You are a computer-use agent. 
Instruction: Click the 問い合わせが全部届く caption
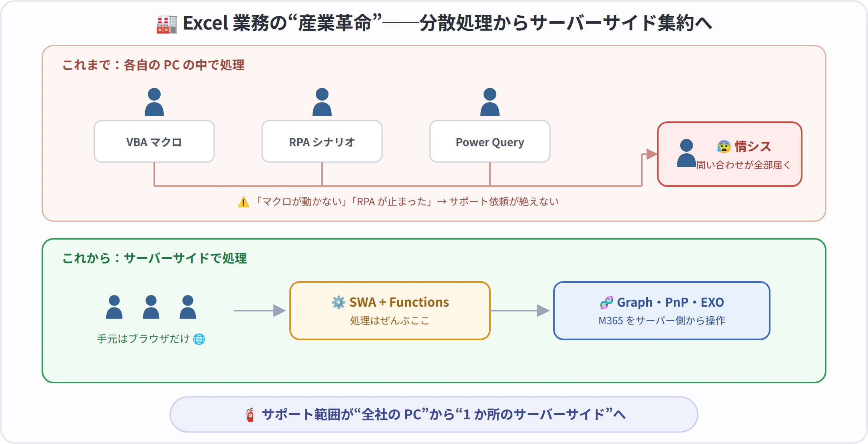743,165
